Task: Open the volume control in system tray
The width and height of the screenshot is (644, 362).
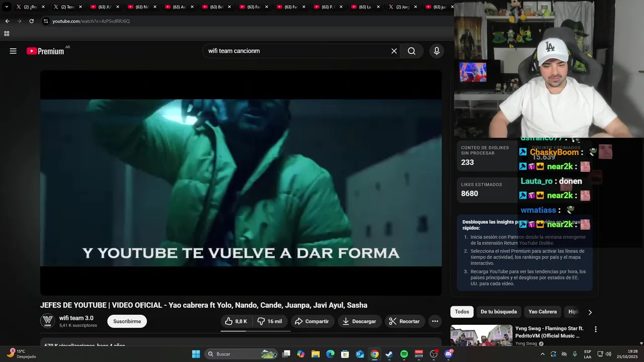Action: pyautogui.click(x=608, y=354)
